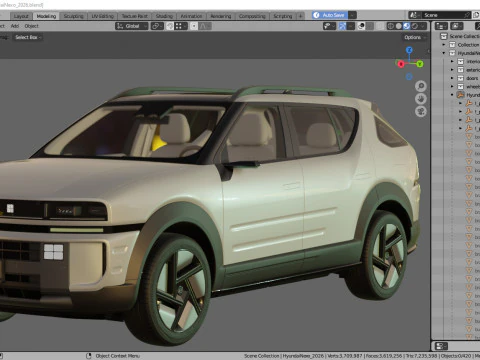Open the Add menu in viewport header
This screenshot has width=480, height=360.
click(x=15, y=26)
